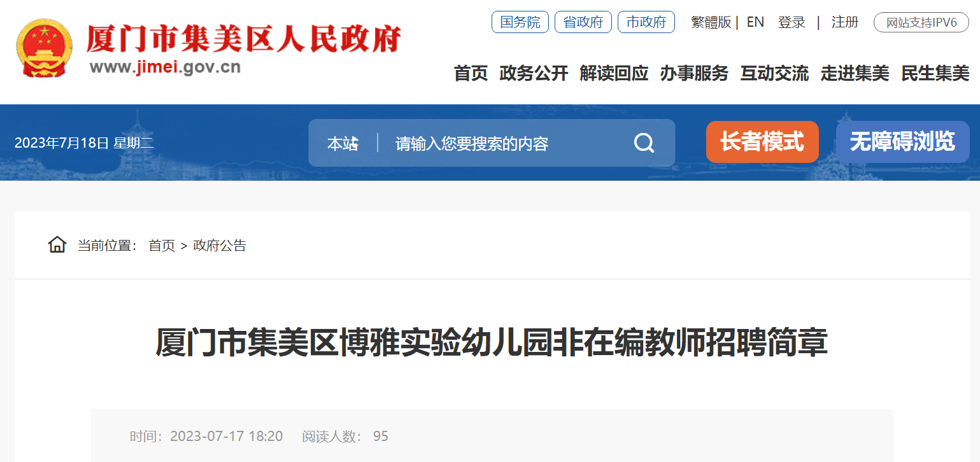Open the 本站 search scope dropdown
This screenshot has width=980, height=462.
[x=343, y=144]
